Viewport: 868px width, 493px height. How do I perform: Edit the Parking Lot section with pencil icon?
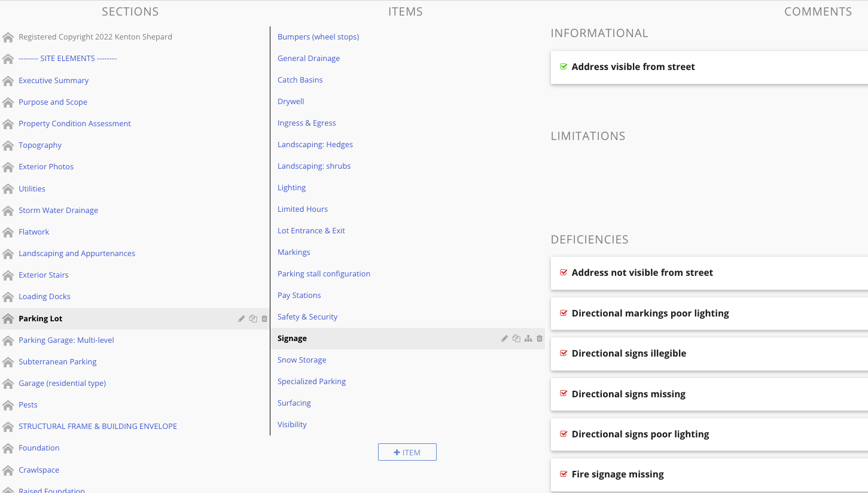242,319
